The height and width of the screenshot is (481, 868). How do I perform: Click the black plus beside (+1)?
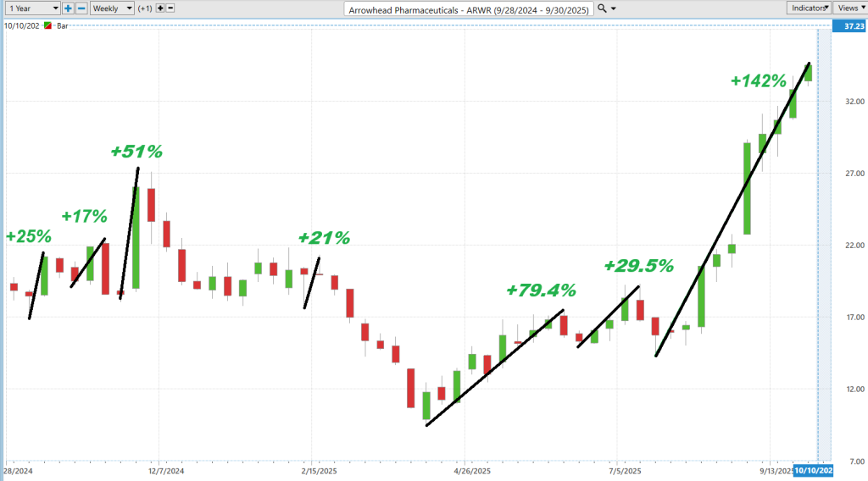point(160,8)
